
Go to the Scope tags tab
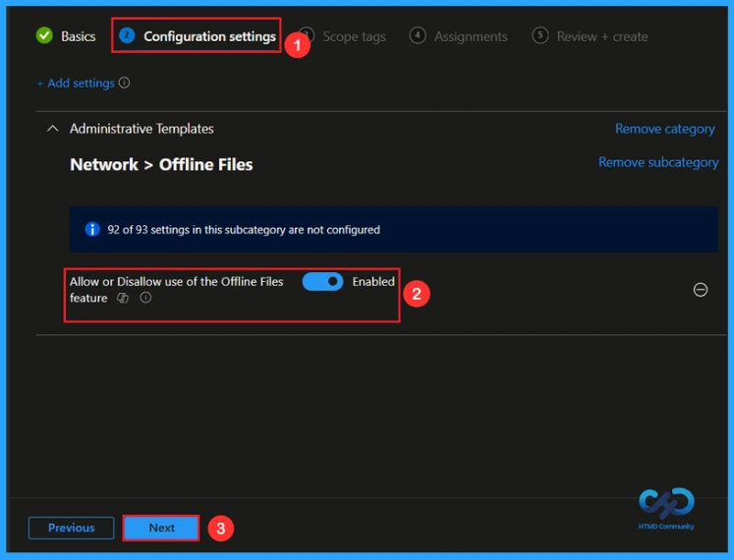tap(354, 36)
